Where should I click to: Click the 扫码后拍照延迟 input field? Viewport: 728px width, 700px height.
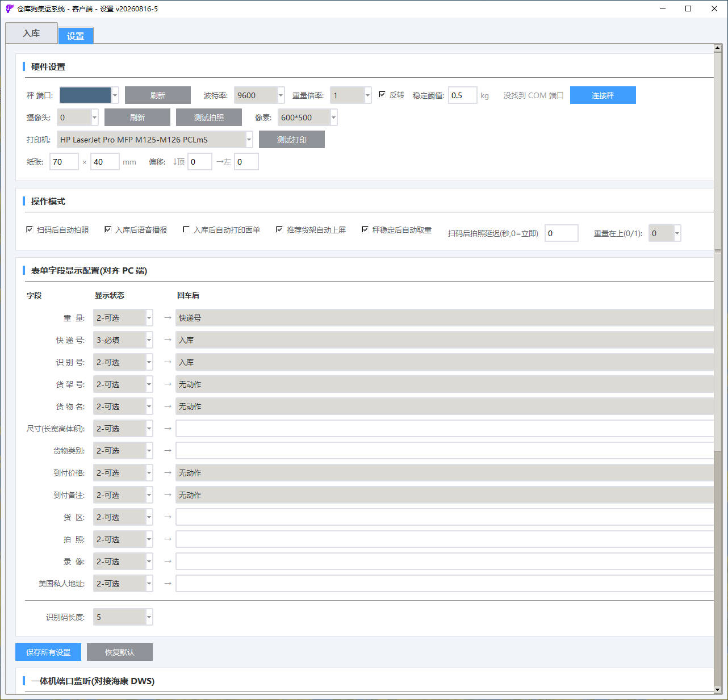point(562,233)
